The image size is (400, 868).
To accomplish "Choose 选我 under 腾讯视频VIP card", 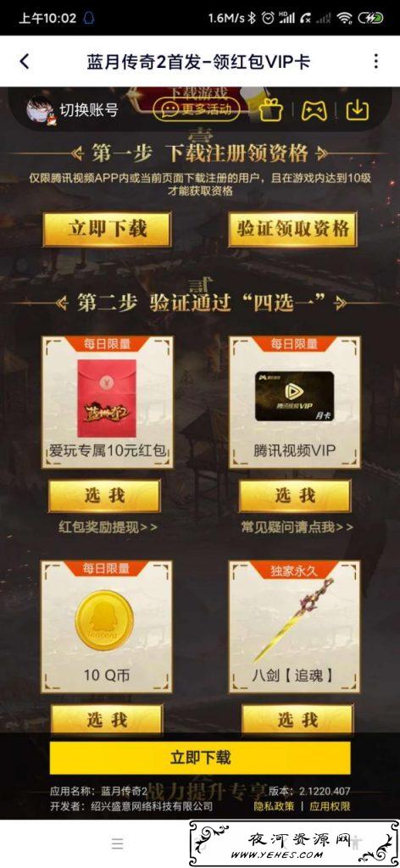I will (x=295, y=495).
